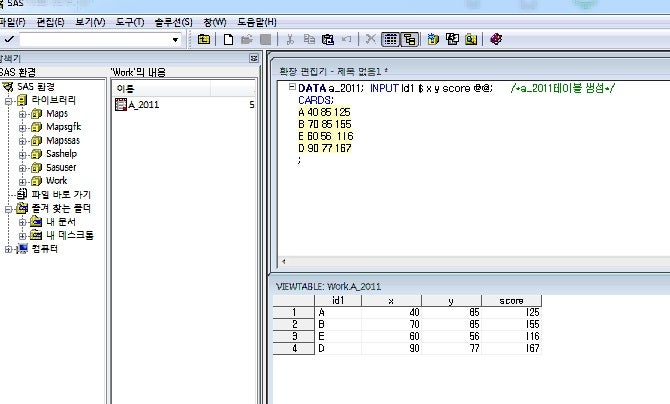Screen dimensions: 670x404
Task: Open the A_2011 table in Work contents
Action: tap(137, 105)
